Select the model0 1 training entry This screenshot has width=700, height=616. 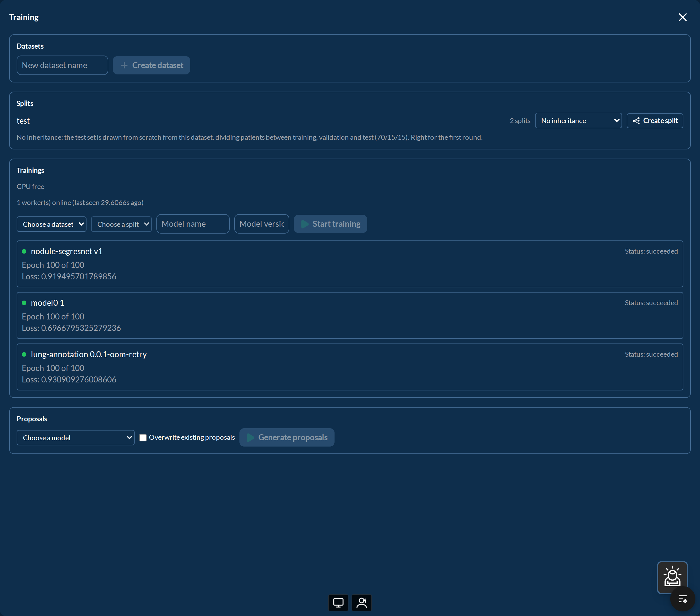pyautogui.click(x=350, y=315)
